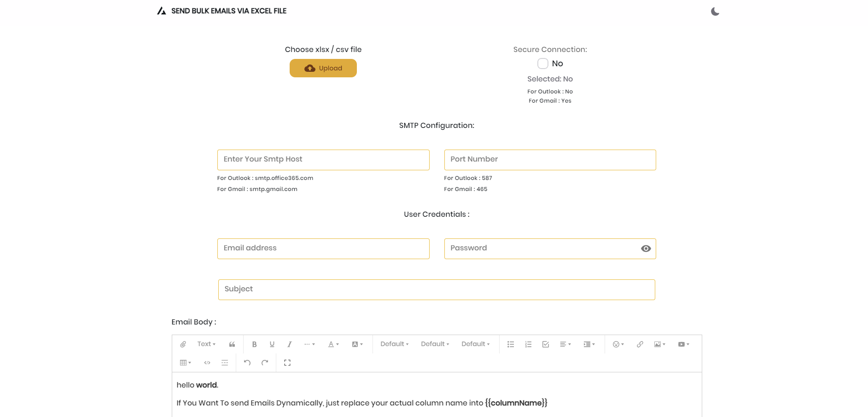Focus the Email address field
Viewport: 868px width, 417px height.
pyautogui.click(x=323, y=249)
